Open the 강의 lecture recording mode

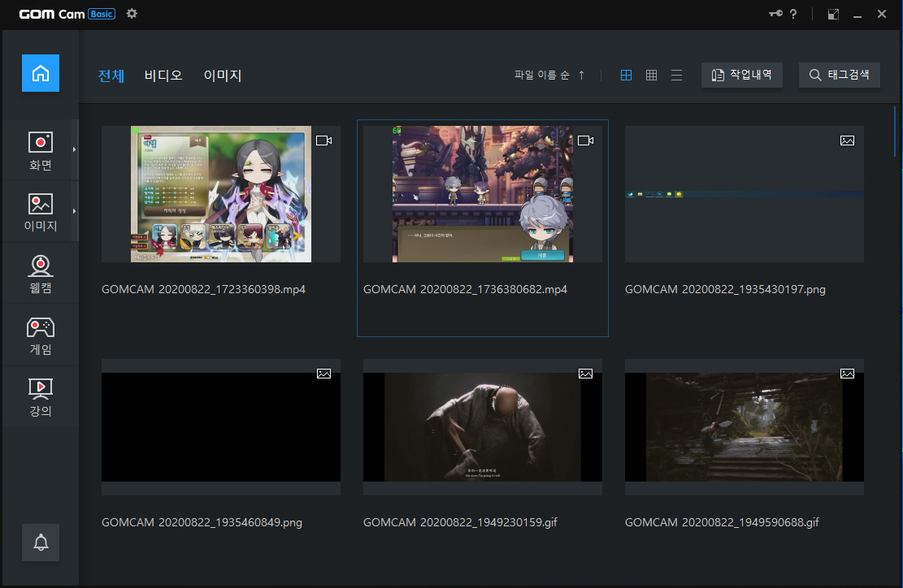(41, 397)
